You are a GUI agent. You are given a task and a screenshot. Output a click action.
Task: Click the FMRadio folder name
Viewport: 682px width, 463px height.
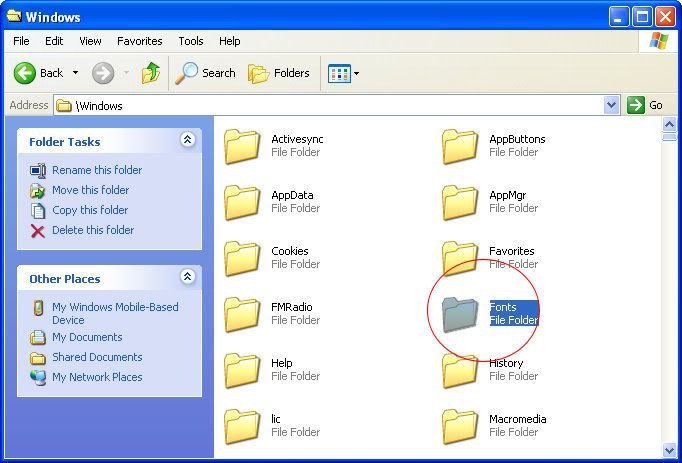coord(291,307)
